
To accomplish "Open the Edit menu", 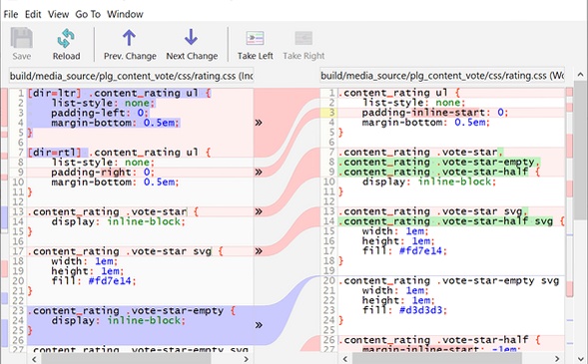I will point(33,14).
